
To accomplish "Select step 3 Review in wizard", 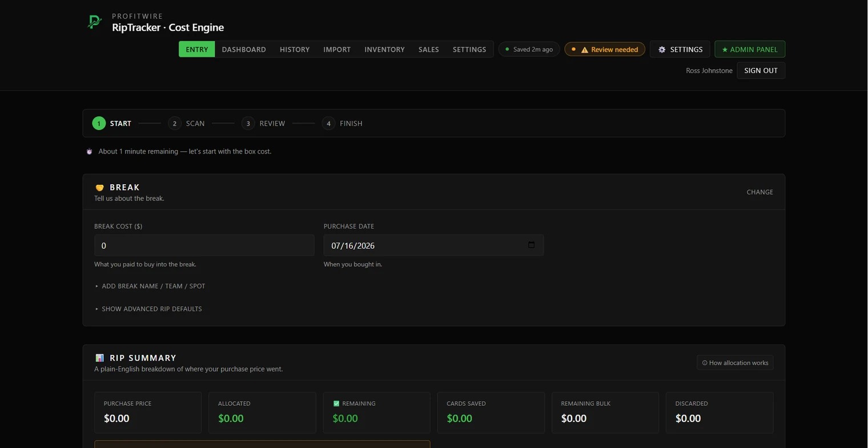I will click(x=263, y=123).
